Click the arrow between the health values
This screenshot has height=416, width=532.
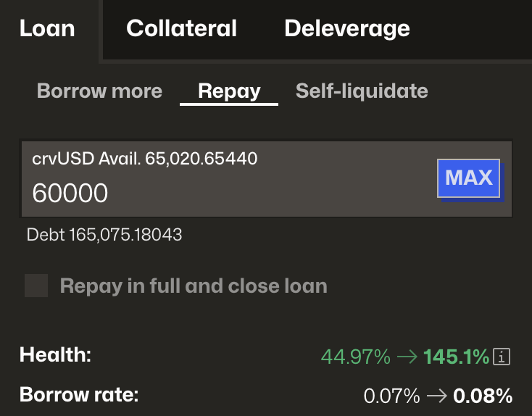pos(407,357)
